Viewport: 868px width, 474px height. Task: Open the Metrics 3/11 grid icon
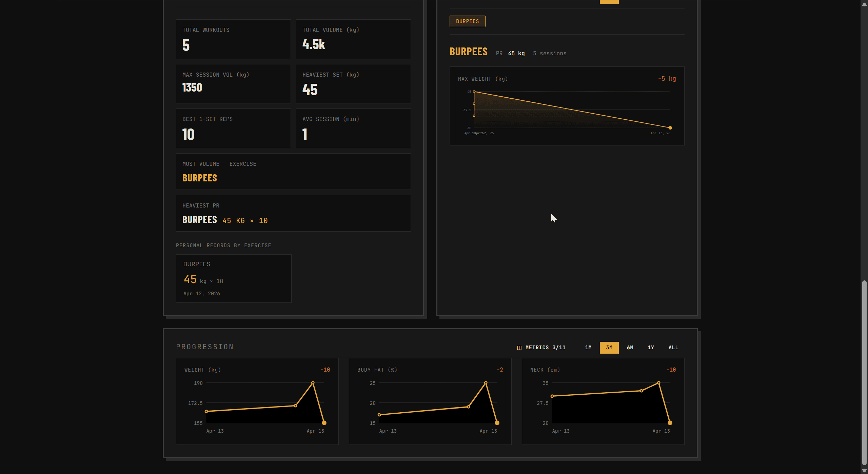coord(519,348)
